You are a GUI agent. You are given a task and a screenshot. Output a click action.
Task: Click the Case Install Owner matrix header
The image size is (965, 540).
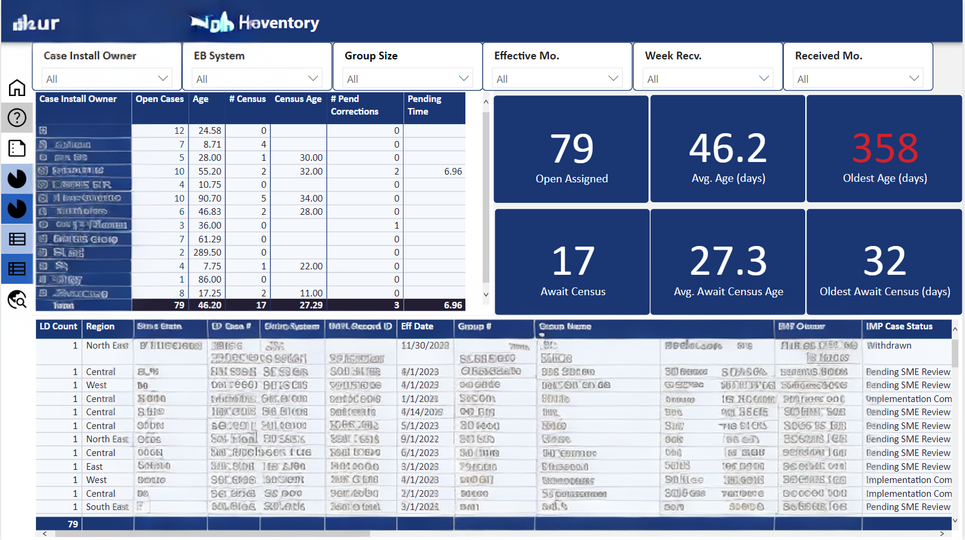tap(78, 99)
